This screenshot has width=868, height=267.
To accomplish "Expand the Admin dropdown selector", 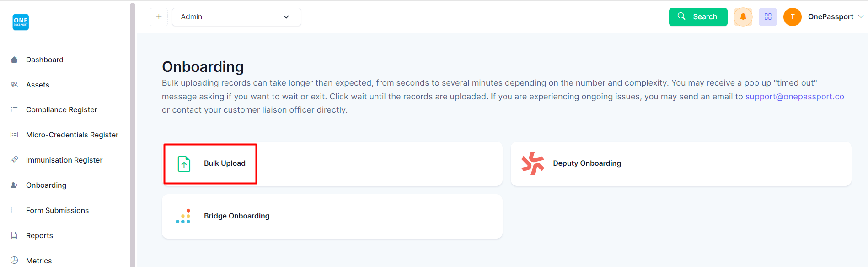I will (236, 17).
